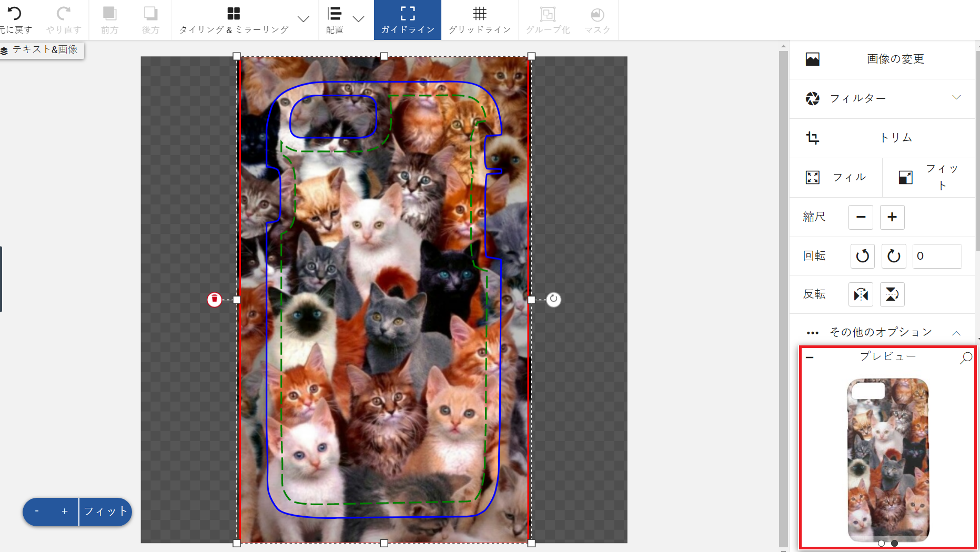
Task: Collapse Other Options (その他のオプション)
Action: point(883,332)
